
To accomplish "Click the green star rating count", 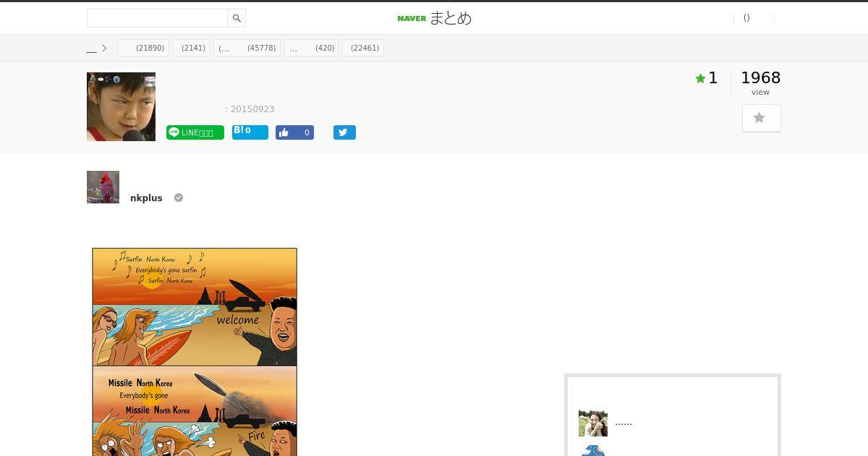I will (707, 78).
